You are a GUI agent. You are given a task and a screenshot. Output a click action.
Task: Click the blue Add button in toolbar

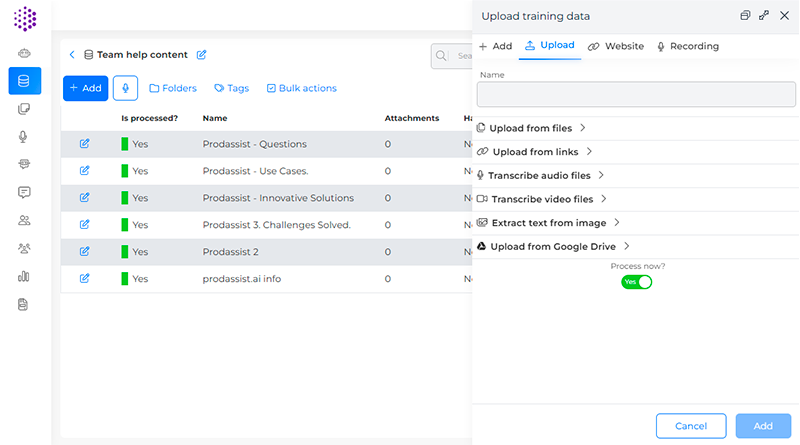click(x=85, y=88)
